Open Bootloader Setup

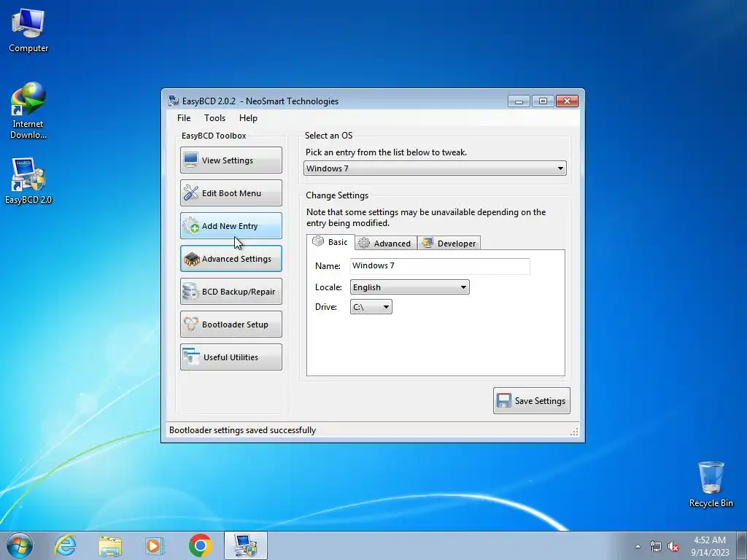[x=231, y=324]
